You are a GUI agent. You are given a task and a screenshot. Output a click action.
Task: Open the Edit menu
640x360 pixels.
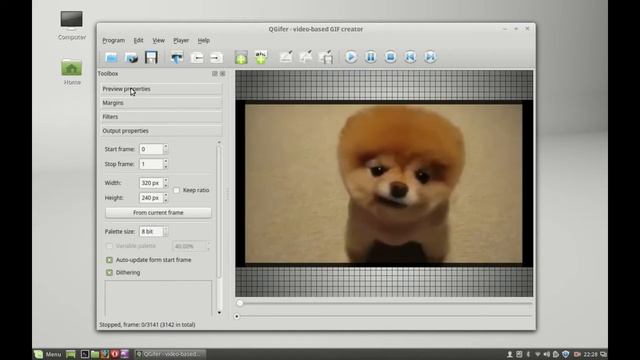pyautogui.click(x=138, y=40)
